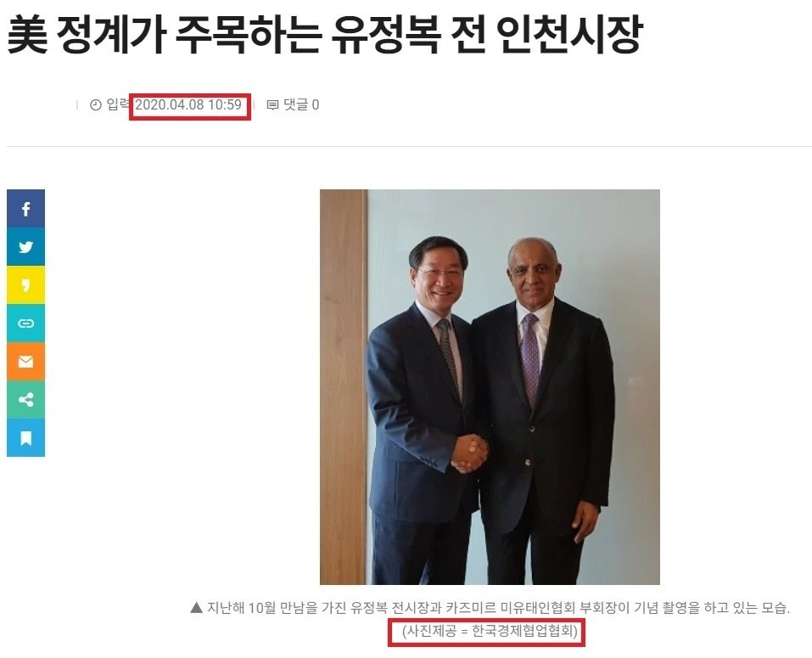
Task: Share the article on Facebook
Action: (x=26, y=209)
